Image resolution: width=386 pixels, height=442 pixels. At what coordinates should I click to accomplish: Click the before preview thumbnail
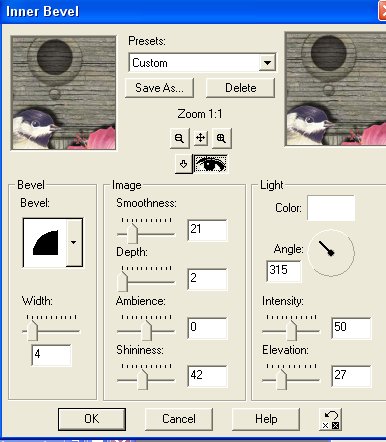point(63,93)
